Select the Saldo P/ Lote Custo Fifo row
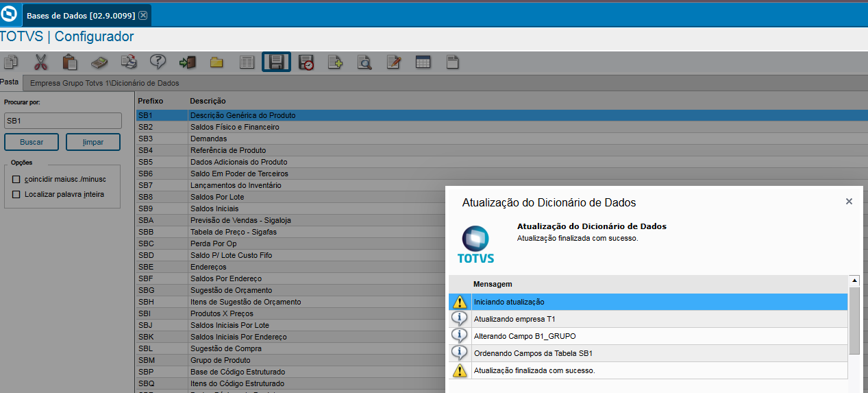 (290, 255)
